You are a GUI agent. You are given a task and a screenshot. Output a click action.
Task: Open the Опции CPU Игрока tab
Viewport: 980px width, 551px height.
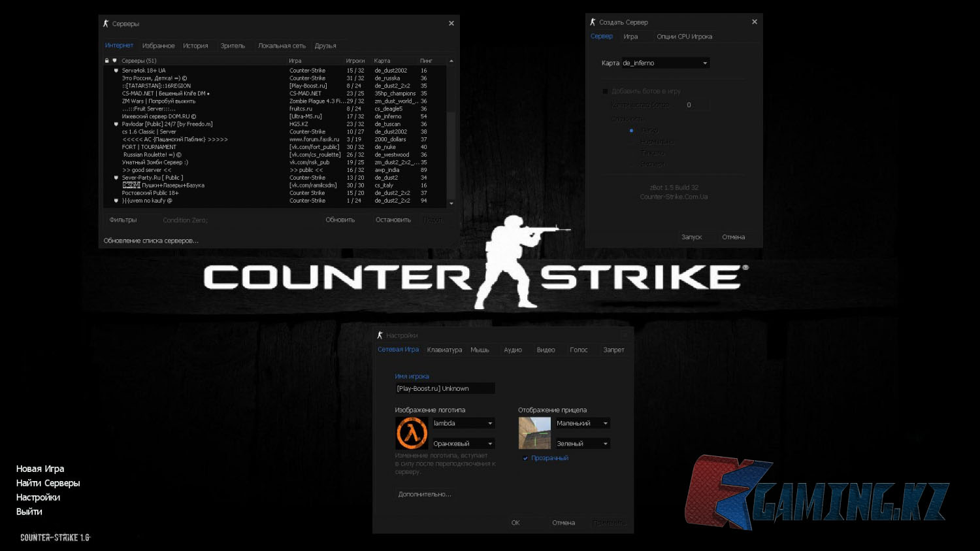click(x=684, y=37)
